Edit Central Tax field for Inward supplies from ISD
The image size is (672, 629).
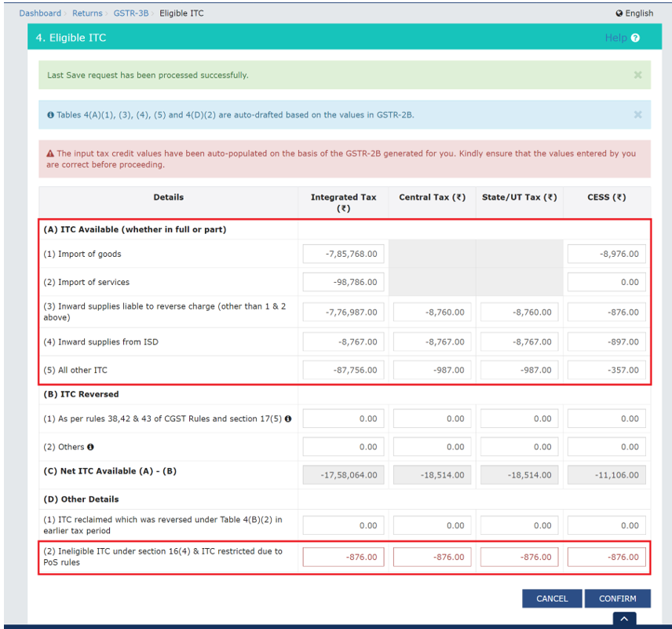(x=431, y=341)
